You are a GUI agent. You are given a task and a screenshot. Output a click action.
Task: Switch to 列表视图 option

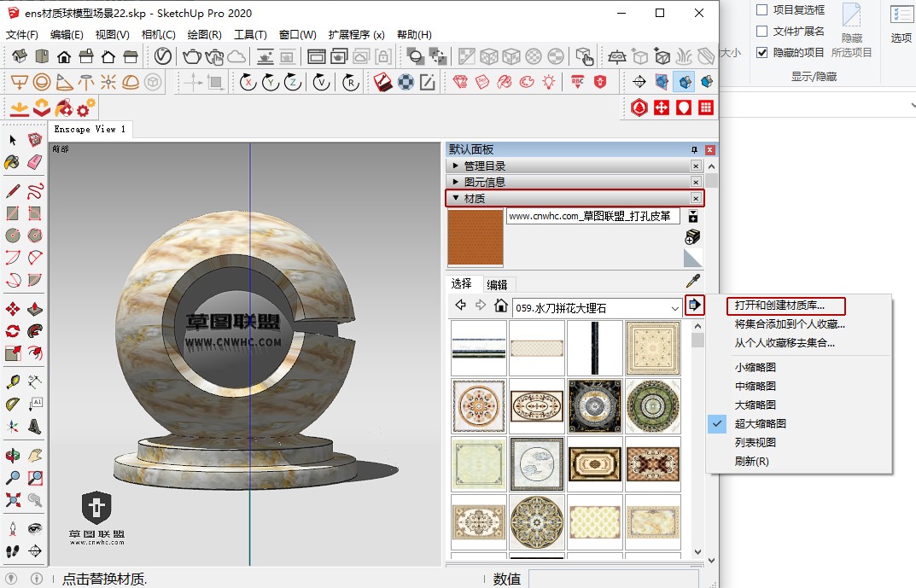756,443
